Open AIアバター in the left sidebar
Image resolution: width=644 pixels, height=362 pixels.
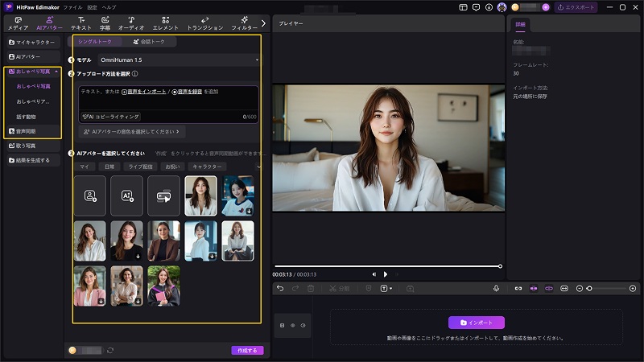pos(32,56)
